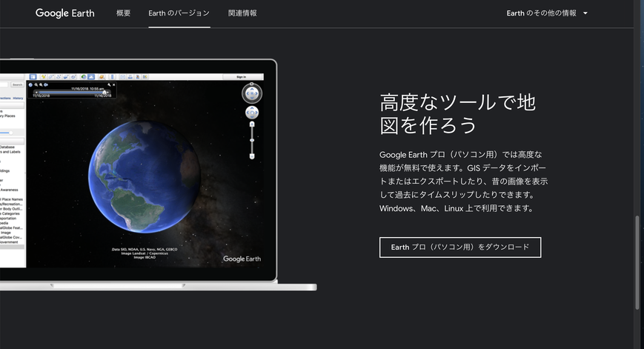Click the Google Earth logo in header
Viewport: 644px width, 349px height.
tap(65, 13)
